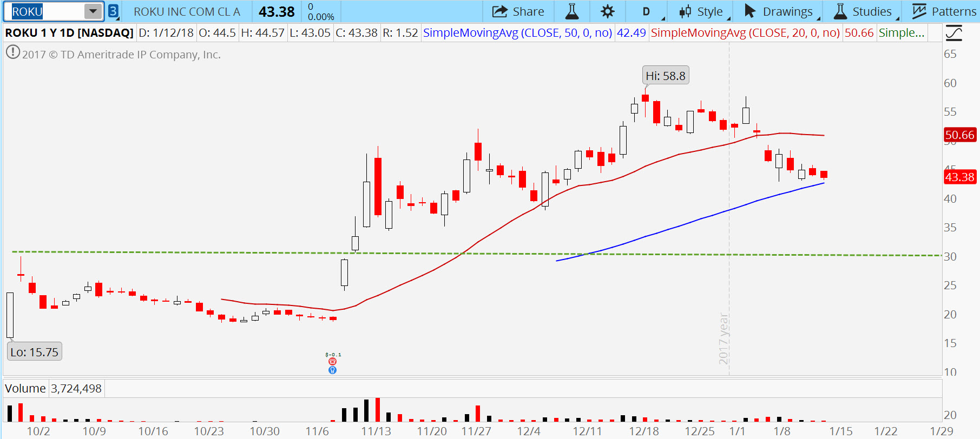The width and height of the screenshot is (980, 439).
Task: Click the ROKU symbol input field
Action: (47, 11)
